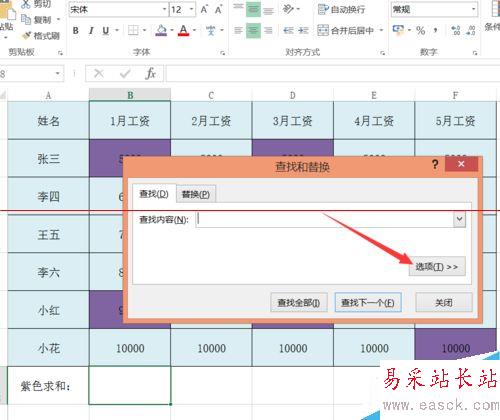Select column D header

(x=293, y=95)
